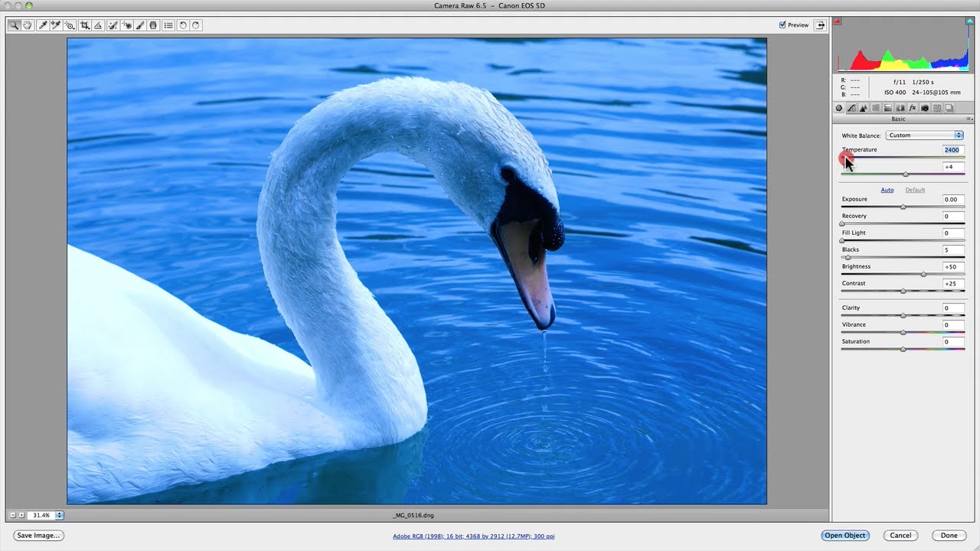This screenshot has width=980, height=551.
Task: Open the White Balance dropdown
Action: [x=924, y=135]
